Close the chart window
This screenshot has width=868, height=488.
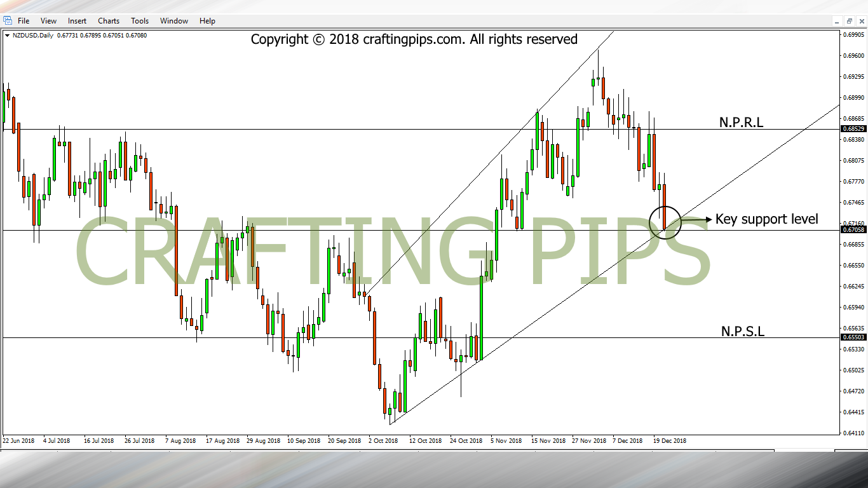tap(860, 21)
